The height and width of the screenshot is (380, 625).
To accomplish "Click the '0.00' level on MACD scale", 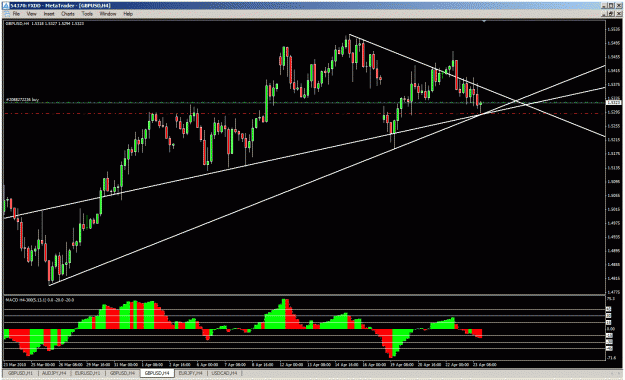I will coord(611,329).
